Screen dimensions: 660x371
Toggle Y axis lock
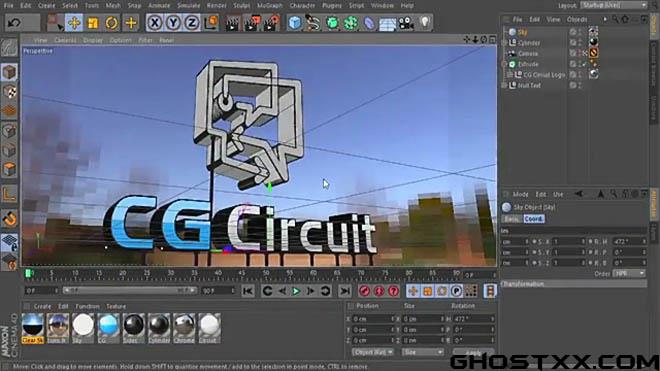(173, 23)
